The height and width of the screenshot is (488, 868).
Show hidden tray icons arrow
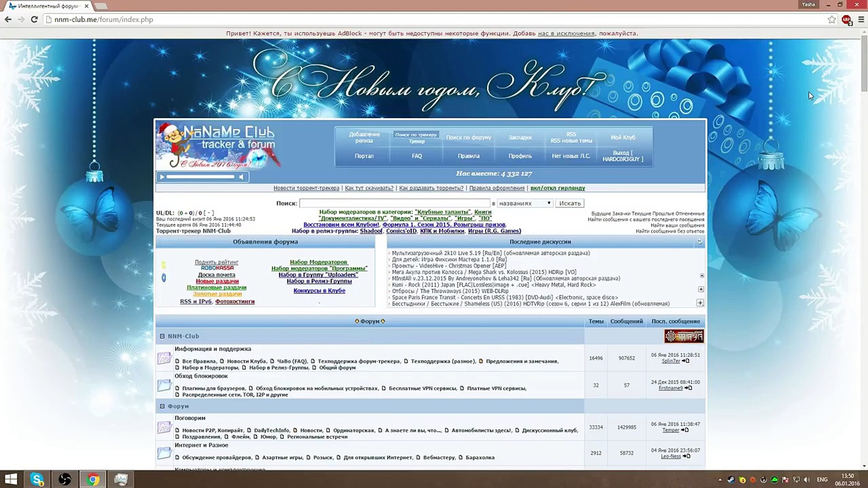[x=720, y=479]
